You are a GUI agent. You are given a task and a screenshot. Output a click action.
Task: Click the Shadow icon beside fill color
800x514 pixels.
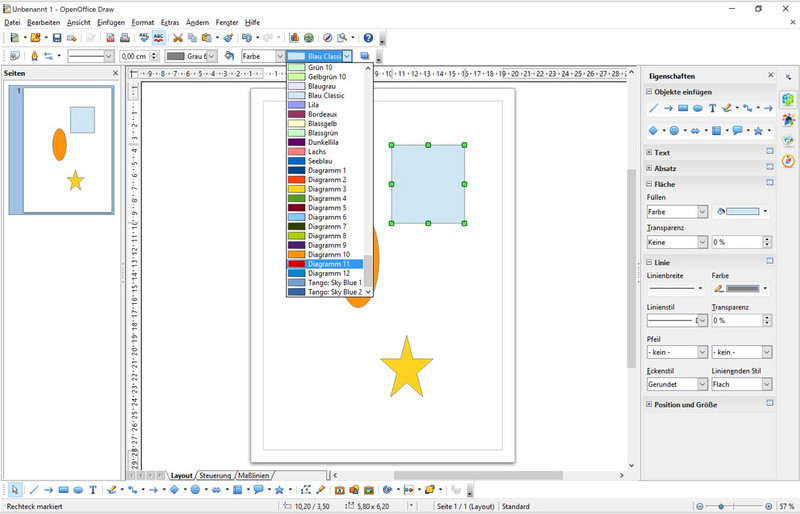[365, 56]
